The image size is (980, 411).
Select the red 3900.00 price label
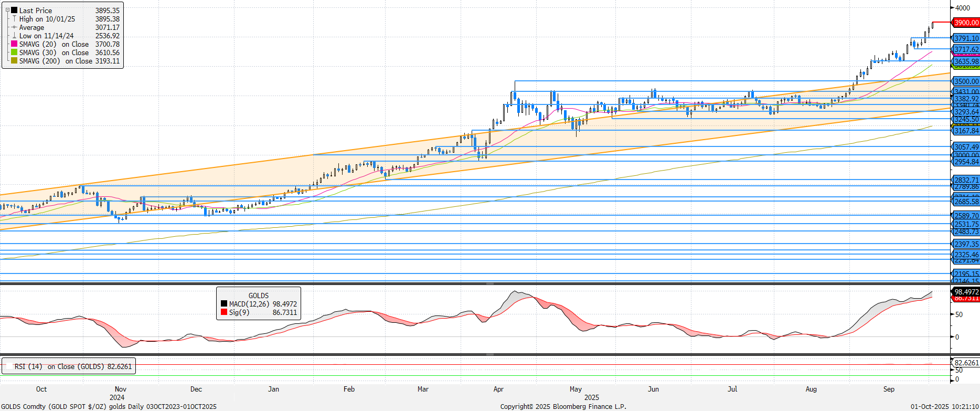(x=966, y=23)
